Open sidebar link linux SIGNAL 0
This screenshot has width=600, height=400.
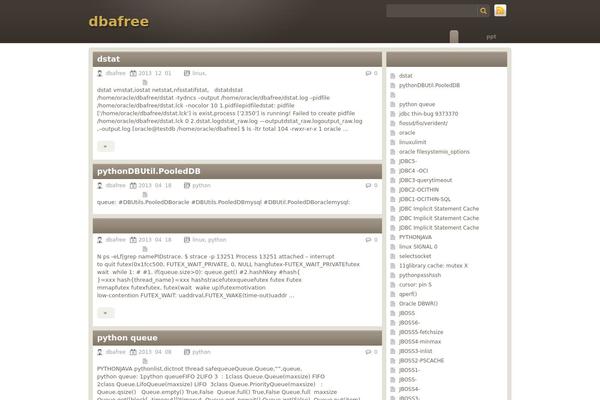click(418, 247)
